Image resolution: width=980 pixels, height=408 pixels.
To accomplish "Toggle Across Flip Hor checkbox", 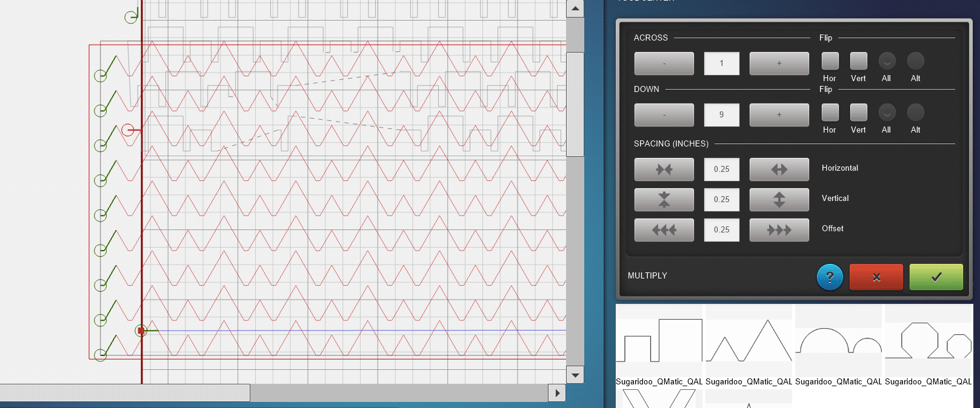I will click(830, 61).
